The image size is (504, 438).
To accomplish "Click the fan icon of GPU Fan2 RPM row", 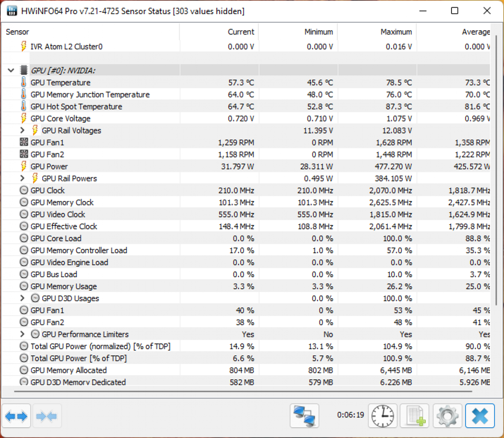I will click(x=24, y=154).
